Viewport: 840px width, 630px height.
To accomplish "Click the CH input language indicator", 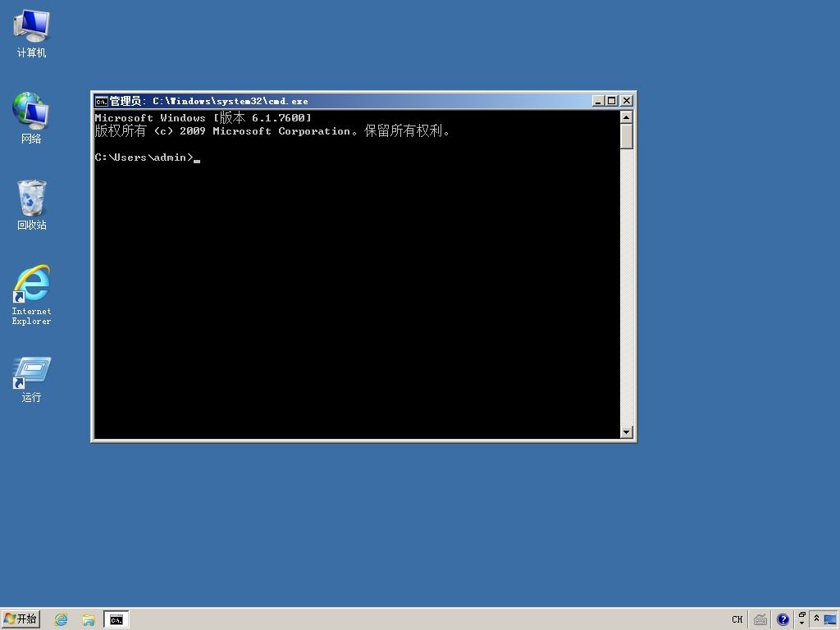I will click(x=737, y=619).
